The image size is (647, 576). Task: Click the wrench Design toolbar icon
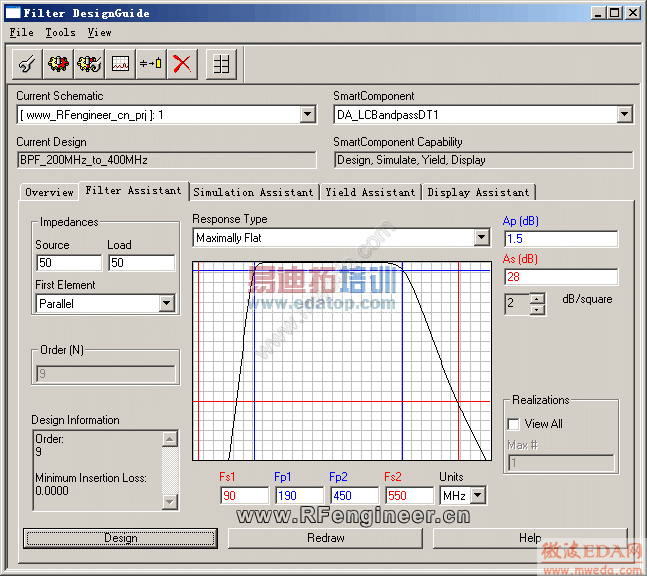coord(27,64)
